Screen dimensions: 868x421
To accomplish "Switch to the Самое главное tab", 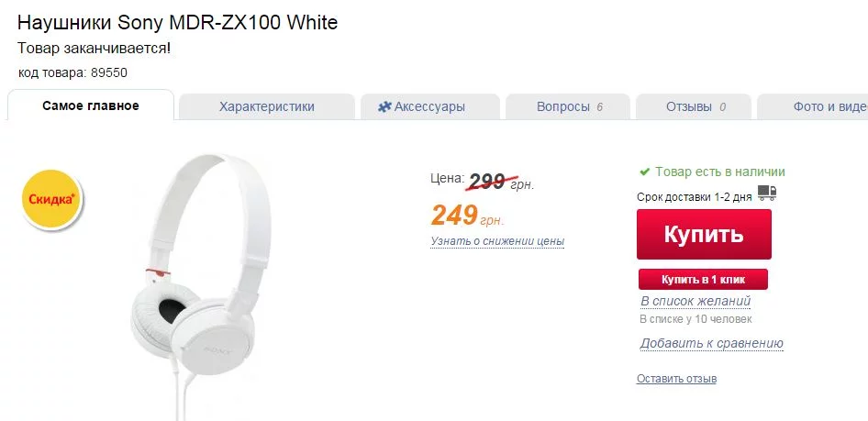I will click(x=90, y=105).
